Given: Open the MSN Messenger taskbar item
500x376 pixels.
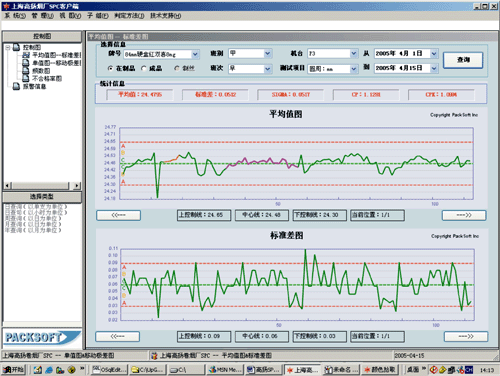Looking at the screenshot, I should [224, 369].
